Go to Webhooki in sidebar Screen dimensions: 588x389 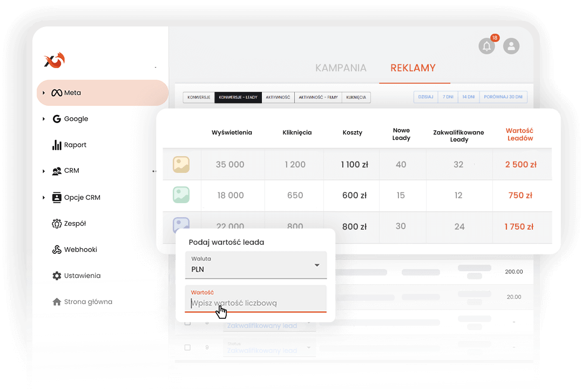(80, 250)
